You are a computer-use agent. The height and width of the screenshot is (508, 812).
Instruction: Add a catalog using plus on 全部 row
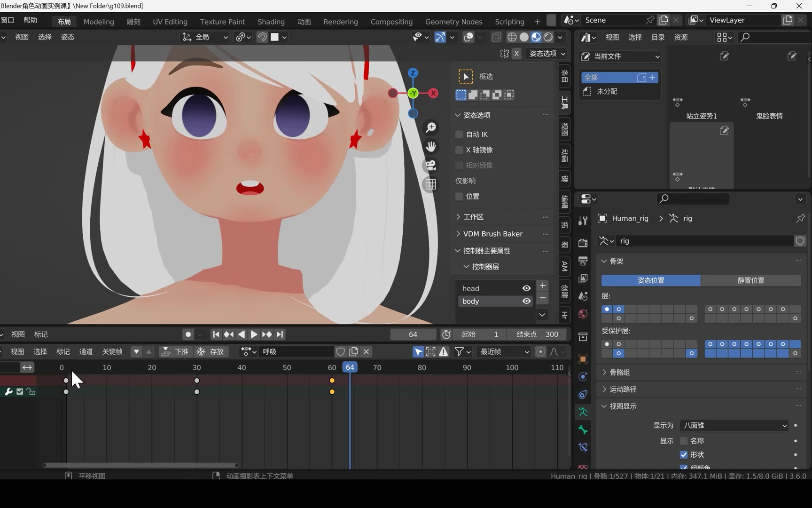652,78
